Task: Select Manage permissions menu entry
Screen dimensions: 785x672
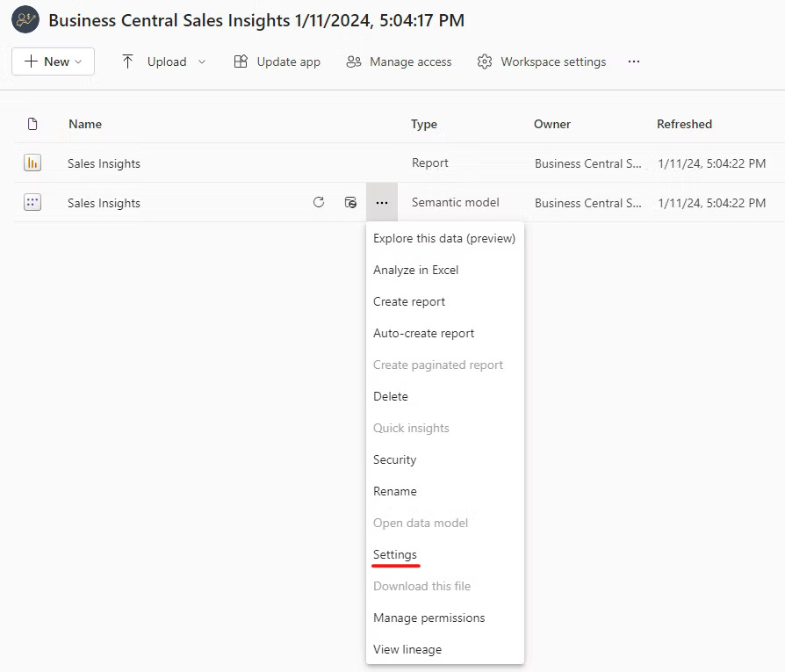Action: [x=429, y=618]
